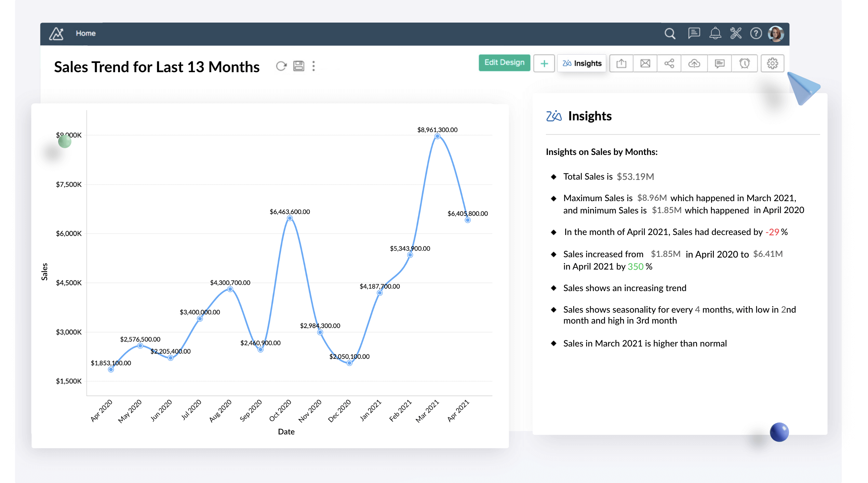Click the Edit Design button
This screenshot has width=868, height=483.
tap(504, 63)
